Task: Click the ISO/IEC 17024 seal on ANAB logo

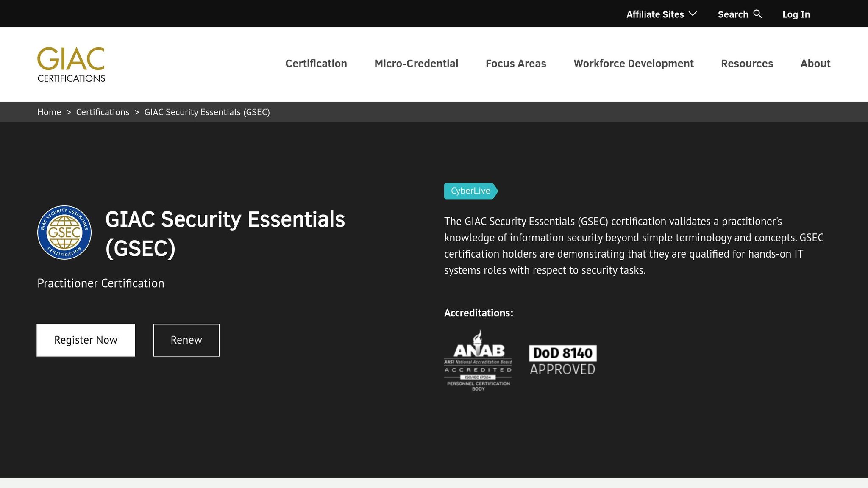Action: click(x=478, y=376)
